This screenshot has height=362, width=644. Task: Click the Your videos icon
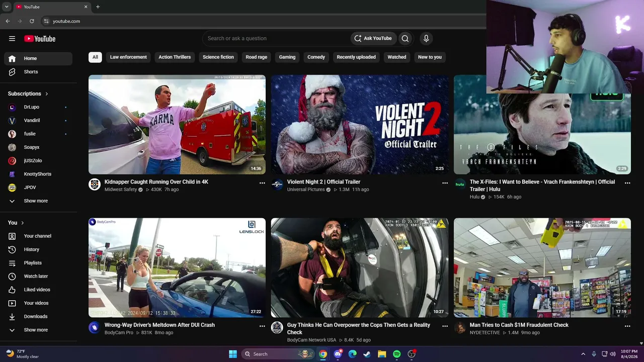12,303
